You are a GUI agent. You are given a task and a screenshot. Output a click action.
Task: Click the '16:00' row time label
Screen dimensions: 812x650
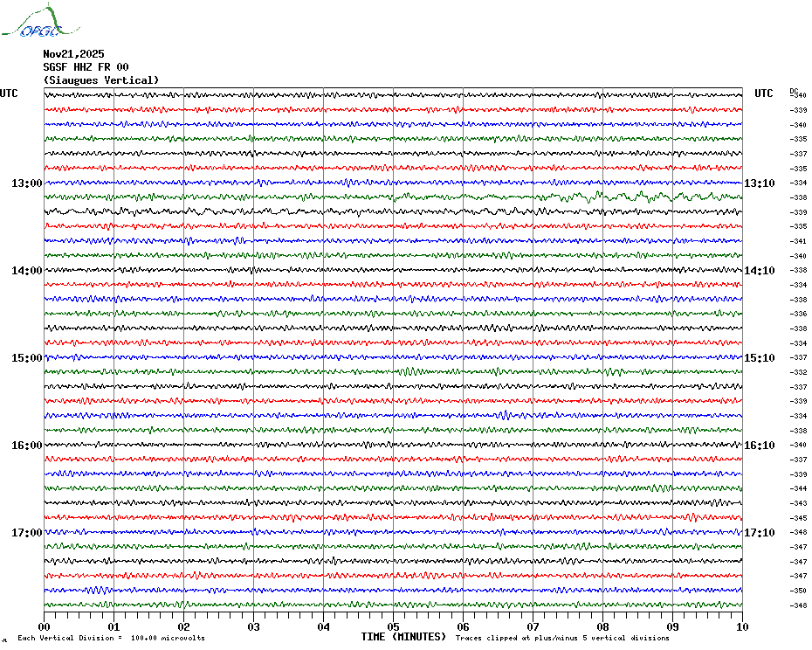(x=27, y=446)
